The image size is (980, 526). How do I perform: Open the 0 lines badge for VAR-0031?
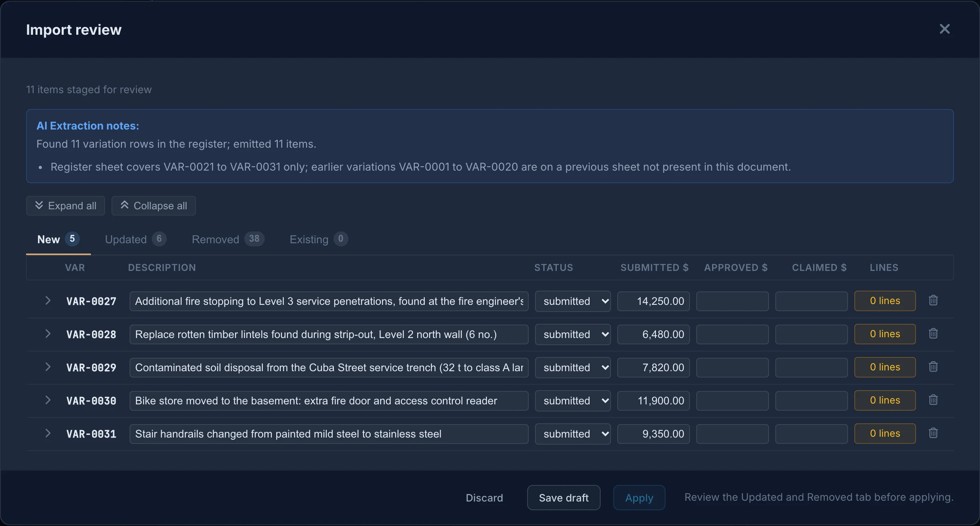tap(885, 434)
